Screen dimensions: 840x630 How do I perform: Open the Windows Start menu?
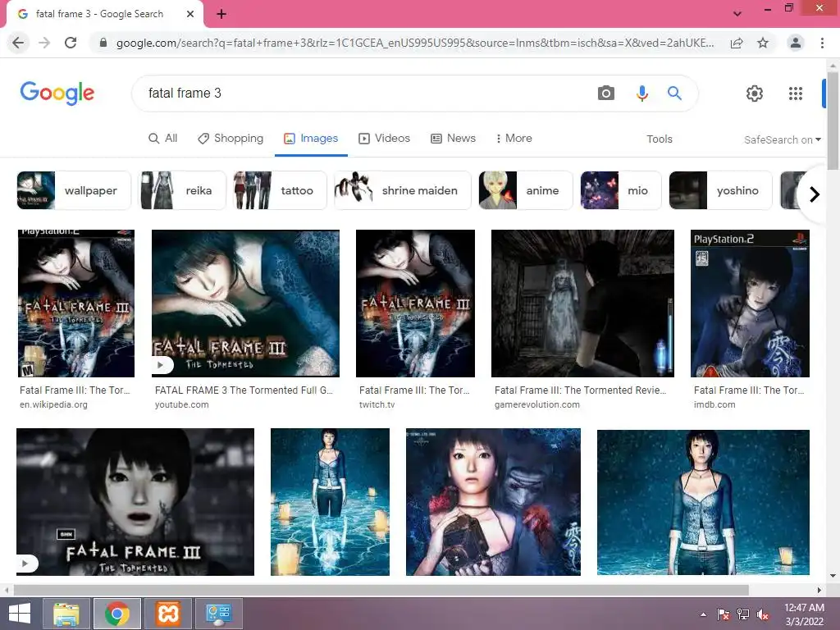(x=20, y=614)
